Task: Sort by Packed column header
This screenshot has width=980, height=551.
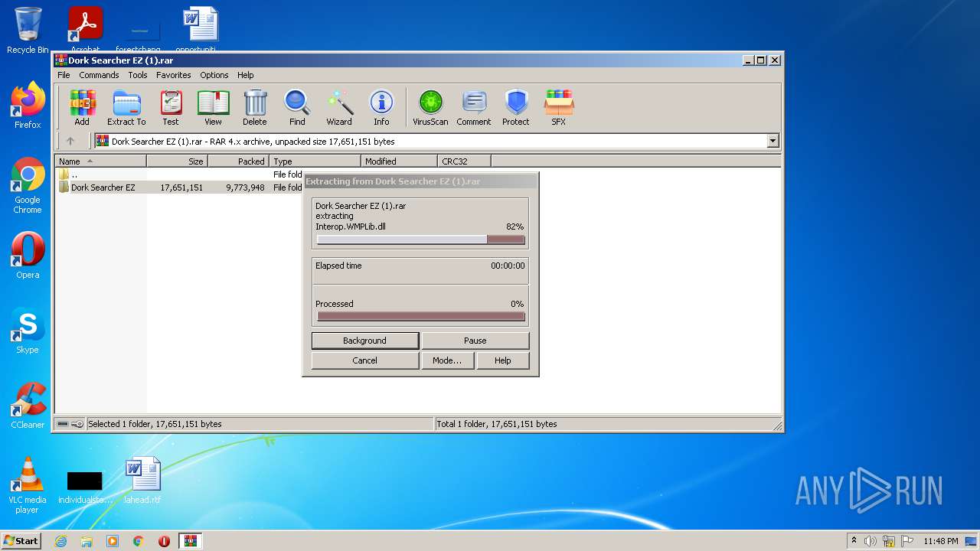Action: 239,161
